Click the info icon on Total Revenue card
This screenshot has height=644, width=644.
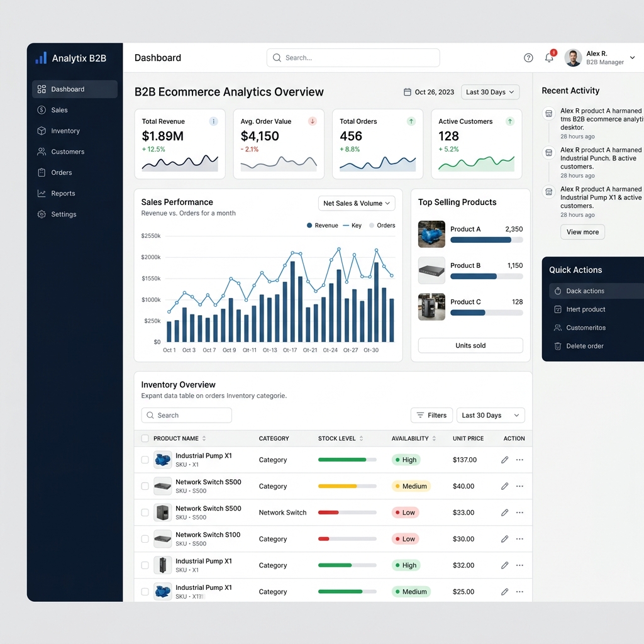(214, 121)
